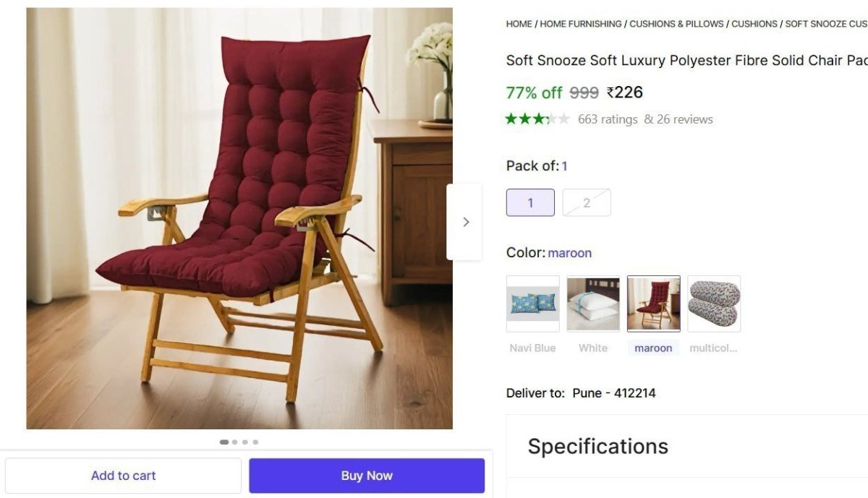
Task: Add the chair pad to cart
Action: coord(123,476)
